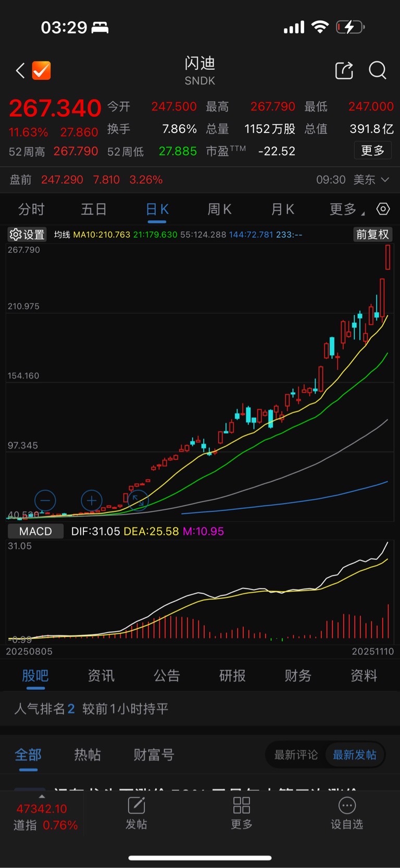Tap the 均线 moving average label

click(x=62, y=235)
